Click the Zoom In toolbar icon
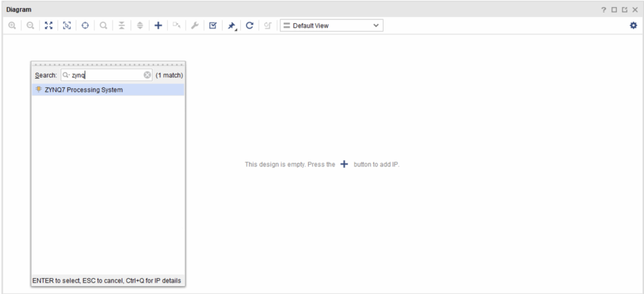 tap(11, 26)
